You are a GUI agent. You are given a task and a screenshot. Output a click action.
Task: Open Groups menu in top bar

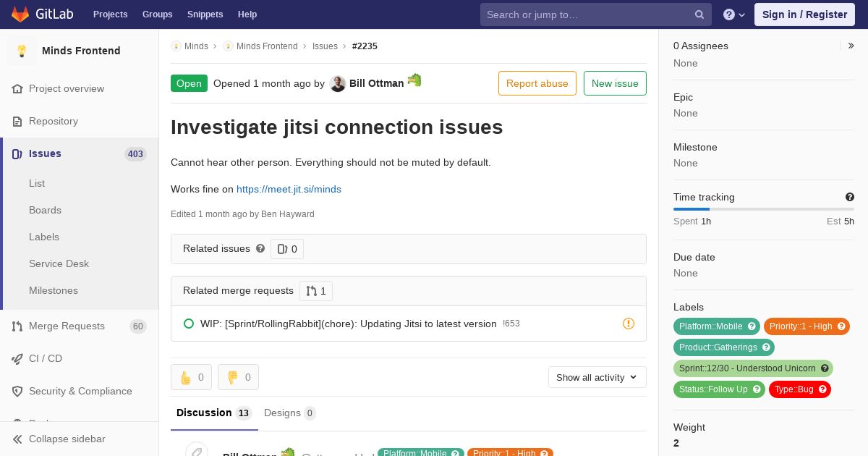[x=157, y=14]
